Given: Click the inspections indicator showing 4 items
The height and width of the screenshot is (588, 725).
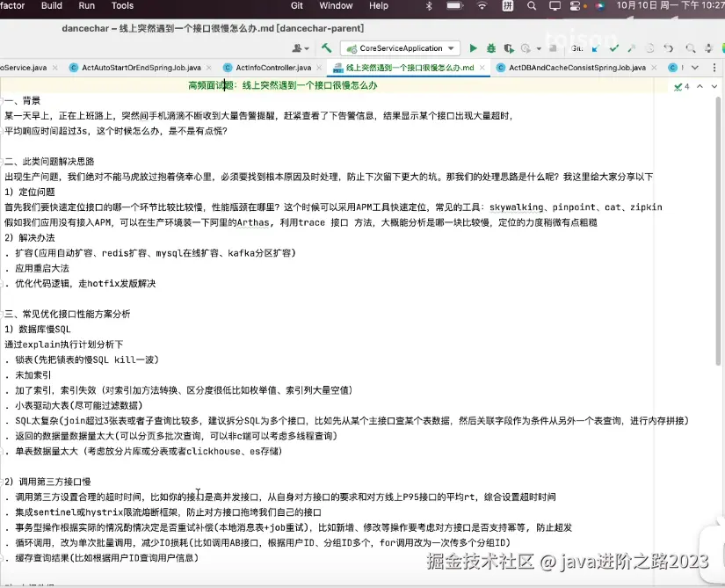Looking at the screenshot, I should point(681,87).
